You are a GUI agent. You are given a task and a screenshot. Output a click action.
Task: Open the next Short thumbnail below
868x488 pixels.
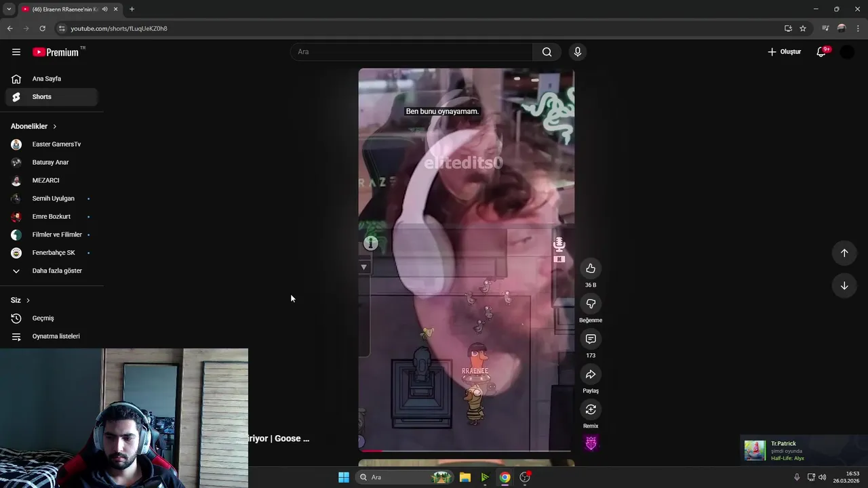pyautogui.click(x=466, y=463)
